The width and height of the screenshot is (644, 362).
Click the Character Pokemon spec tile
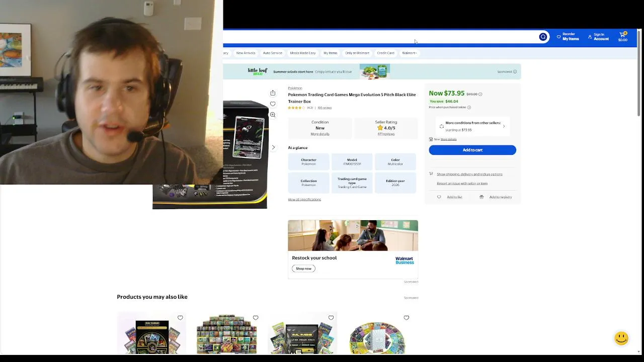(308, 162)
